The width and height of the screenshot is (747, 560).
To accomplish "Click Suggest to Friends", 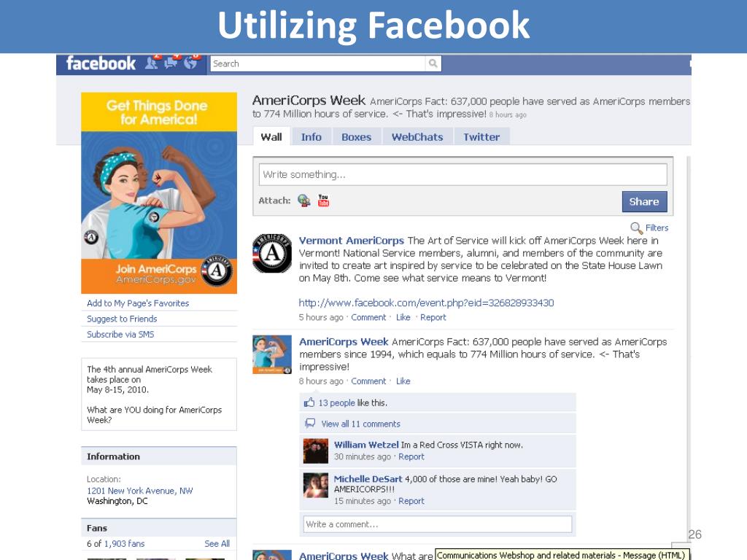I will (122, 319).
